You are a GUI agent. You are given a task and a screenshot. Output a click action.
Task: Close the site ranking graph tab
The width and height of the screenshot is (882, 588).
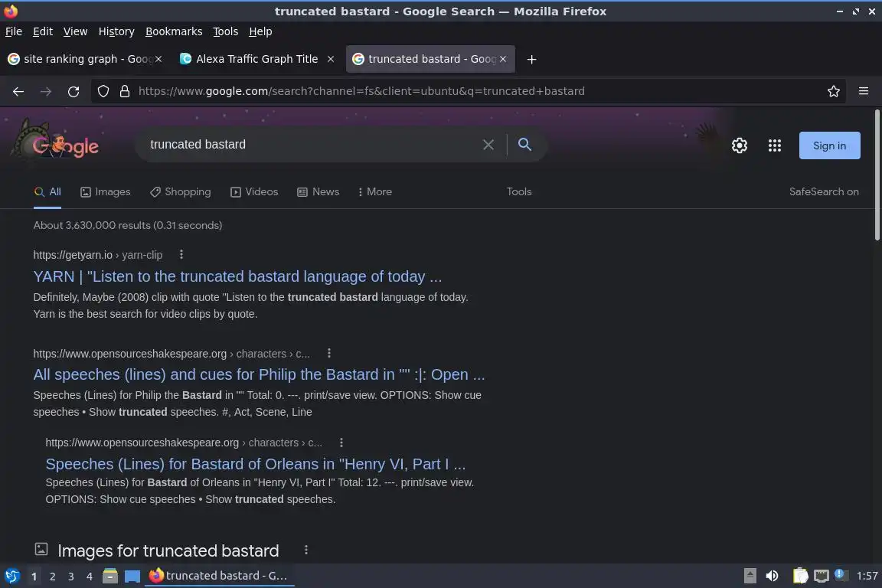tap(158, 59)
